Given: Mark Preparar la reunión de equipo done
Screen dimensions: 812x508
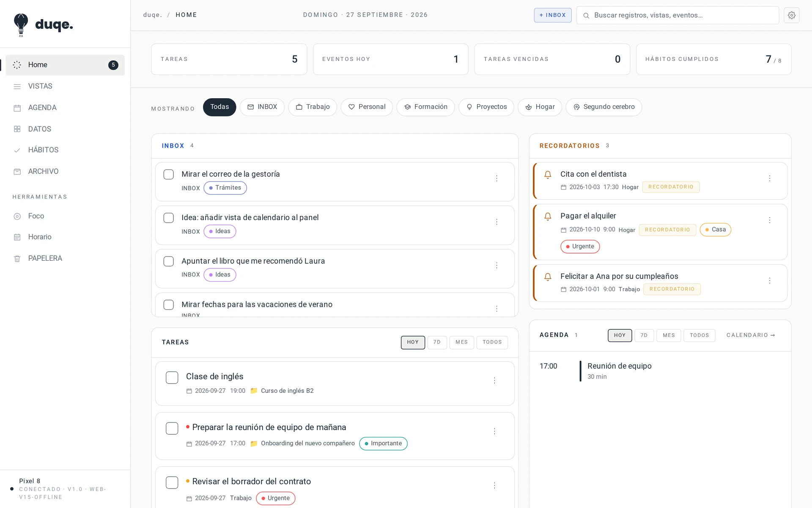Looking at the screenshot, I should tap(172, 428).
